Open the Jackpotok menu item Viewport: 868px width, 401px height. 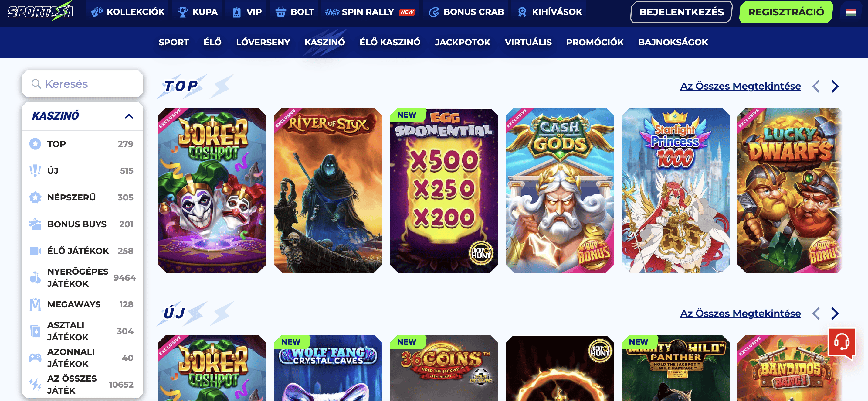pos(462,43)
